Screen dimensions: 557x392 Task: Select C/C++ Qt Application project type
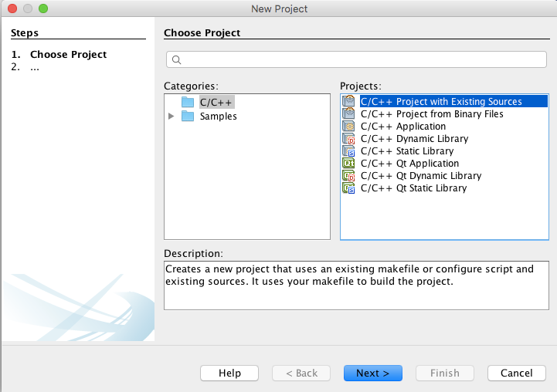pos(409,163)
